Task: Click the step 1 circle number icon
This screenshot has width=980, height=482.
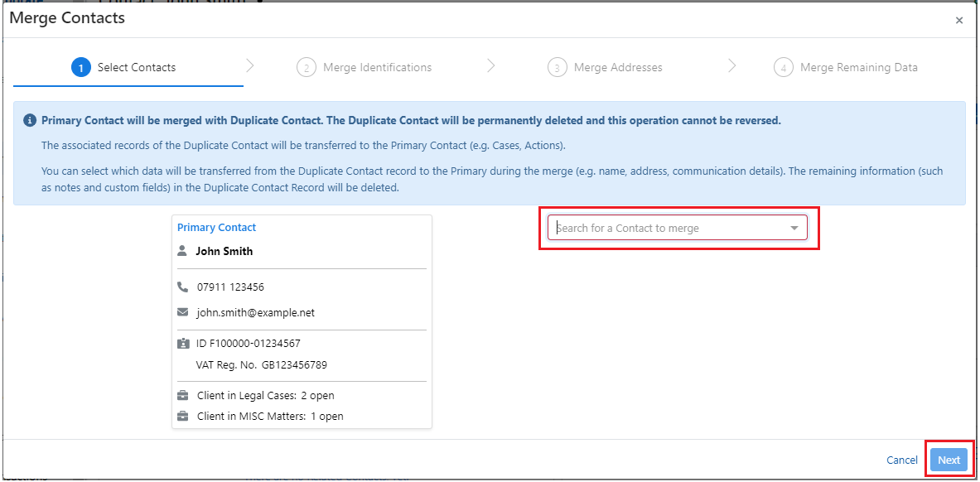Action: [81, 68]
